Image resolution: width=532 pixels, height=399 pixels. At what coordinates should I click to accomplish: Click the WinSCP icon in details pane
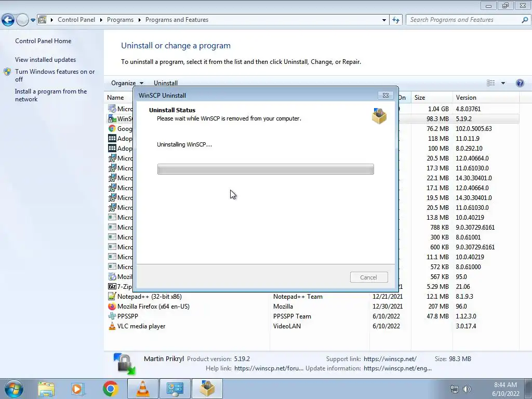tap(124, 364)
